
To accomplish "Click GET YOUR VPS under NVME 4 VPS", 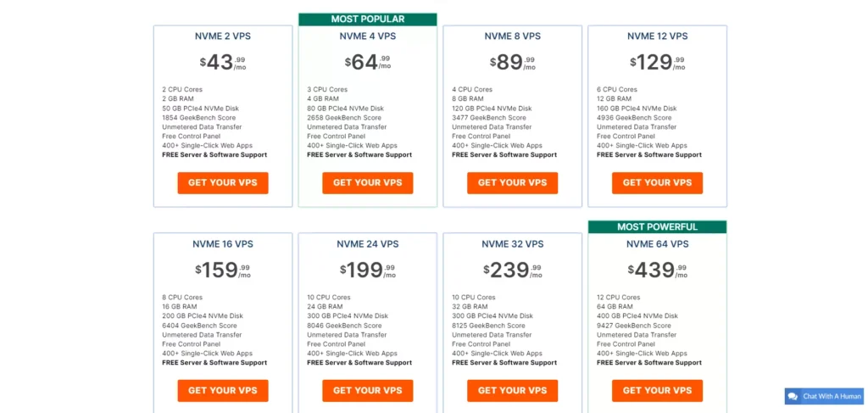I will tap(368, 182).
